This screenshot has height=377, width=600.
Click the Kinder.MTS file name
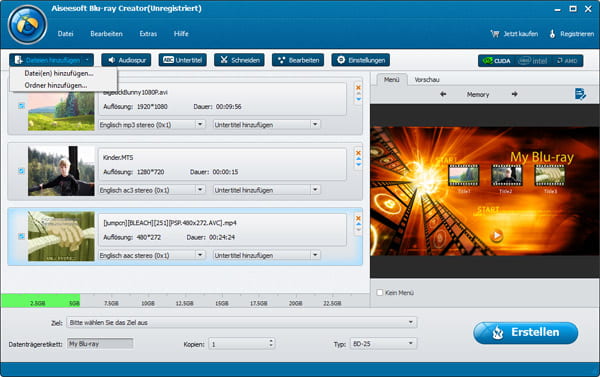pos(118,157)
